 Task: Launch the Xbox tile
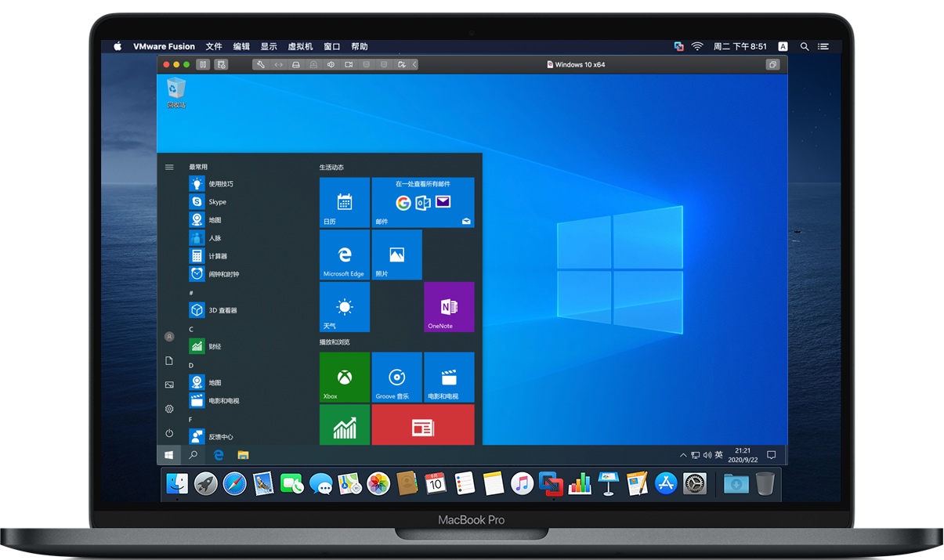pyautogui.click(x=344, y=377)
